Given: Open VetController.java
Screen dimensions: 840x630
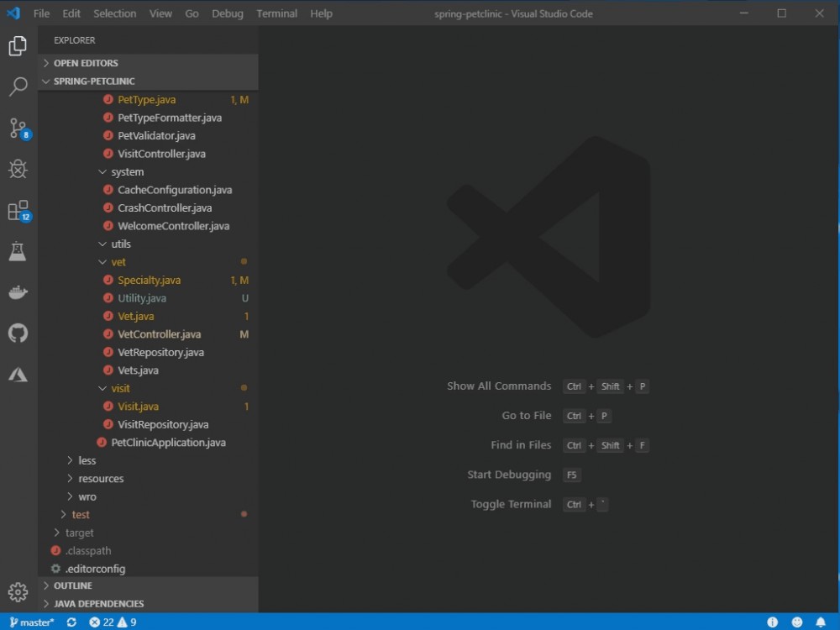Looking at the screenshot, I should tap(149, 334).
